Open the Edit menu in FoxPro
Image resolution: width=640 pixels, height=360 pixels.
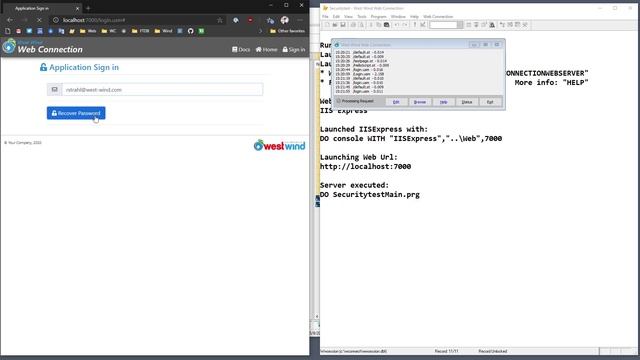point(336,17)
